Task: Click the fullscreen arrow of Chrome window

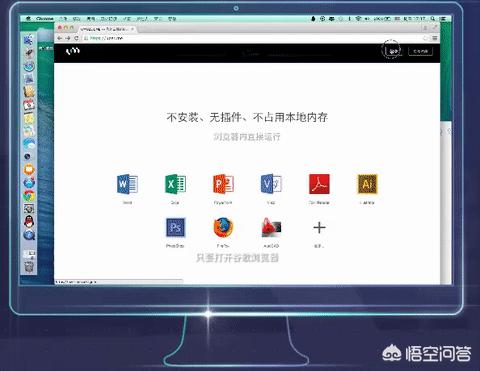Action: (435, 28)
